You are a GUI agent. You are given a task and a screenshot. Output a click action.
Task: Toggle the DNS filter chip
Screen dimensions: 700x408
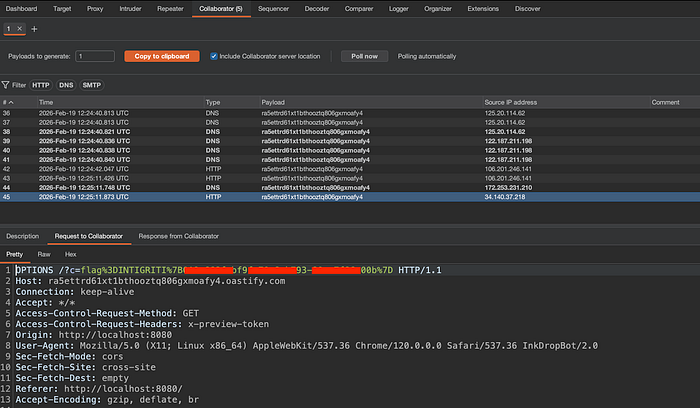(66, 85)
